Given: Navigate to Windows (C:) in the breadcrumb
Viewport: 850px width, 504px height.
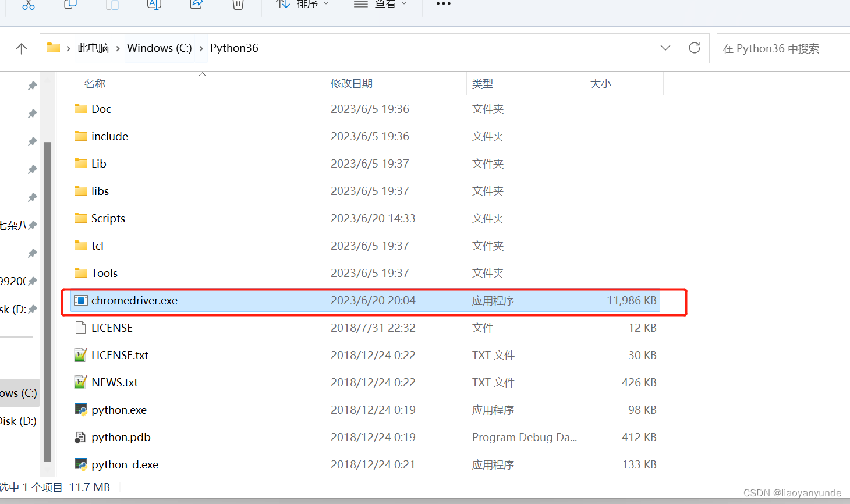Looking at the screenshot, I should point(160,48).
